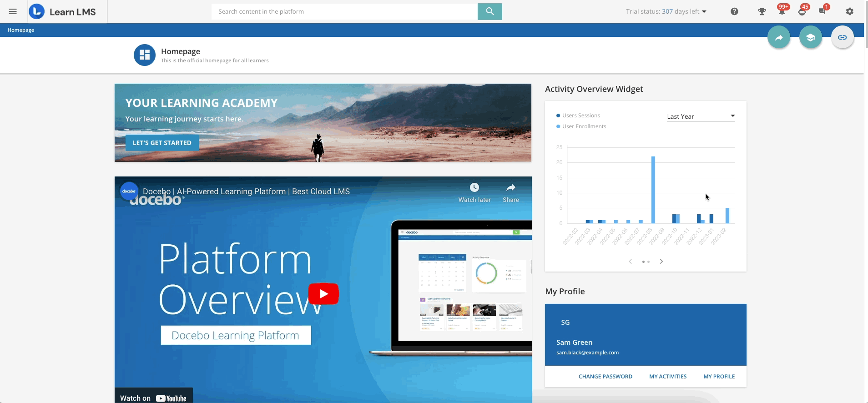This screenshot has width=868, height=403.
Task: Go to previous chart page arrow
Action: (630, 262)
